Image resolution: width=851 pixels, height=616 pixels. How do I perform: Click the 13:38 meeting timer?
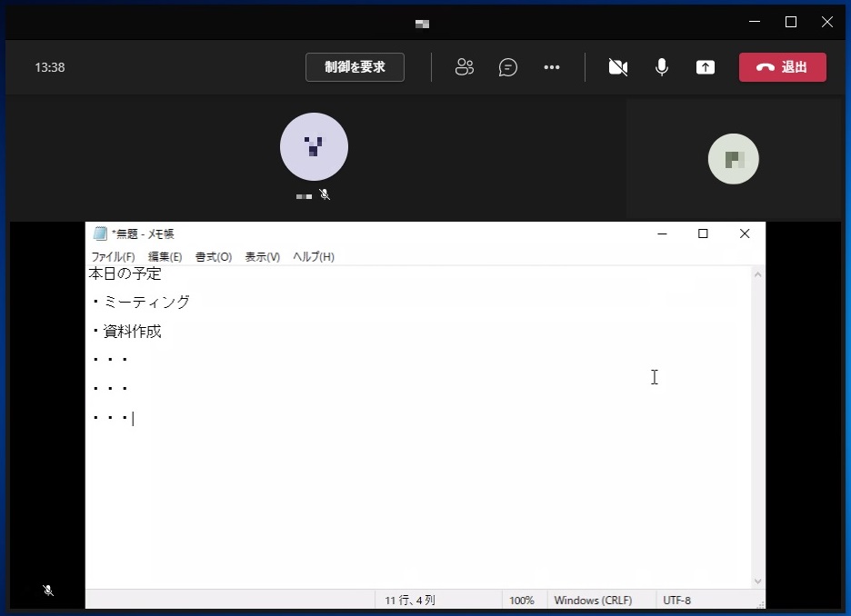[x=50, y=67]
